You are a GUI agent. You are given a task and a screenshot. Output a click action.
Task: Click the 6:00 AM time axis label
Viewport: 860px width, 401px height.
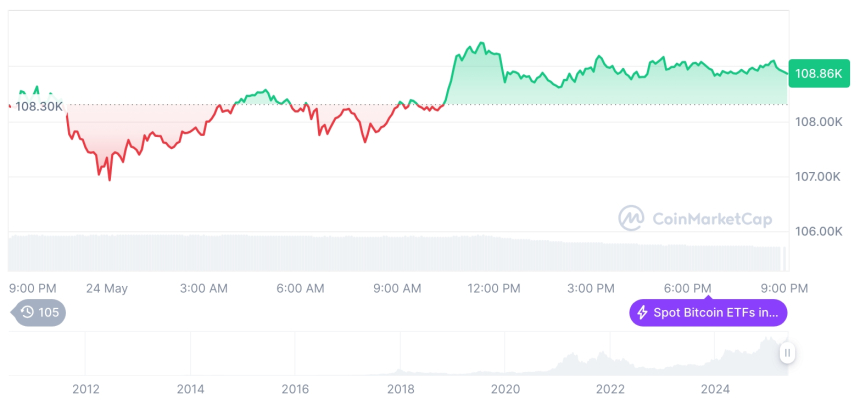(300, 288)
